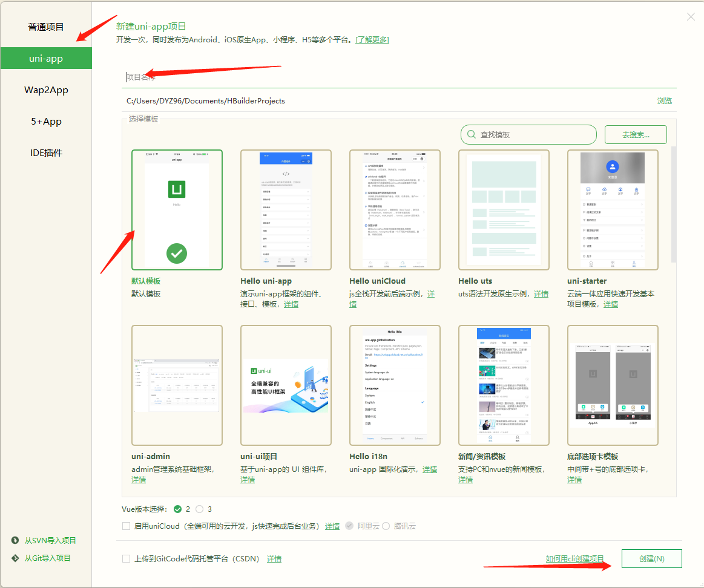This screenshot has height=588, width=704.
Task: Open 详情 link beside 启用uniCloud
Action: pos(332,526)
